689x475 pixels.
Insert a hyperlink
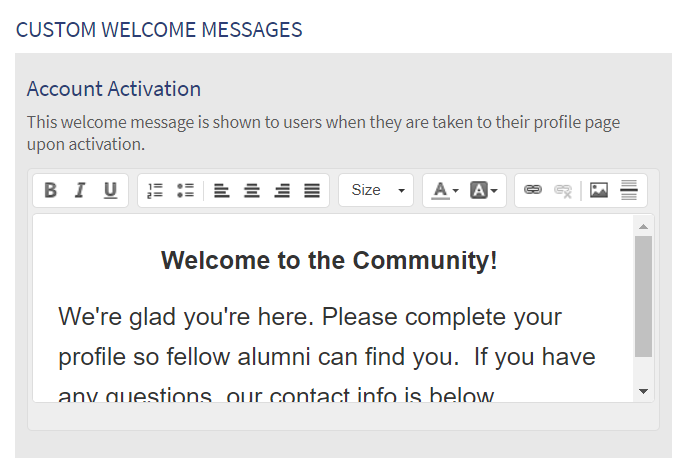533,190
